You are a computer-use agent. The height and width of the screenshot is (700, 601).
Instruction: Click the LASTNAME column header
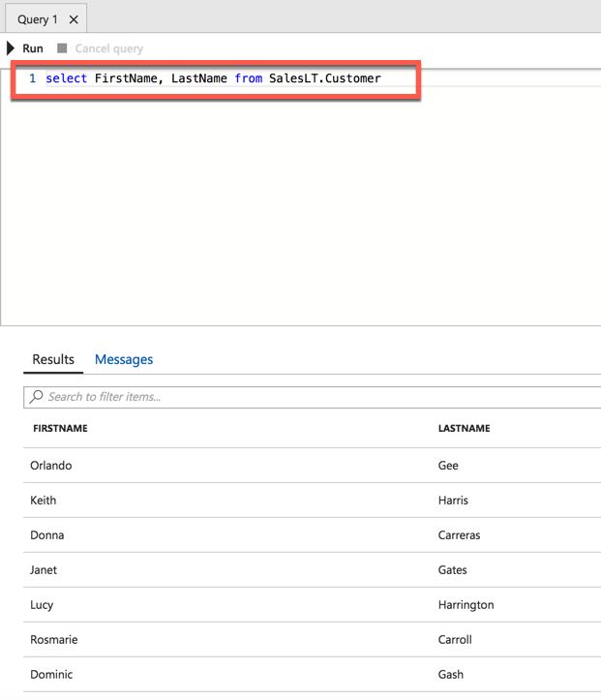coord(464,428)
